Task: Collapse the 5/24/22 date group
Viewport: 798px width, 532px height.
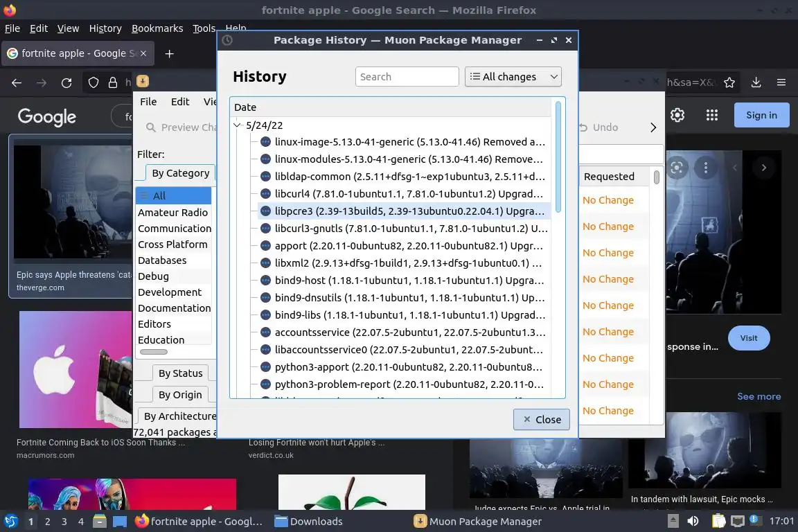Action: 237,125
